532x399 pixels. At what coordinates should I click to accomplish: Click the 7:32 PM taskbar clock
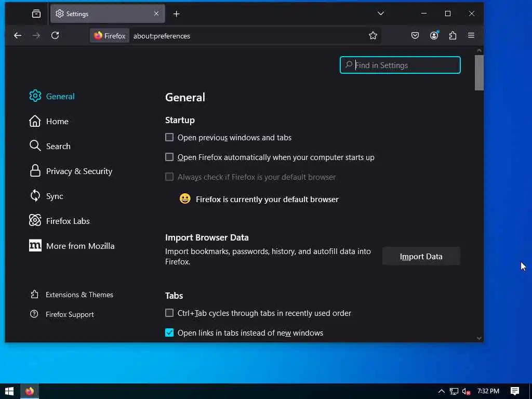pos(488,391)
